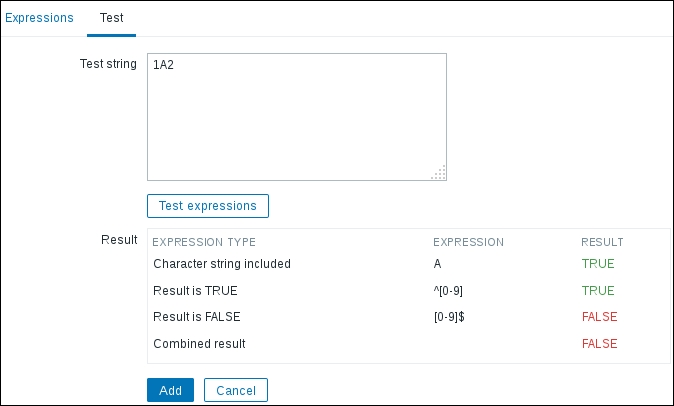This screenshot has width=674, height=406.
Task: Click the Result label
Action: (119, 240)
